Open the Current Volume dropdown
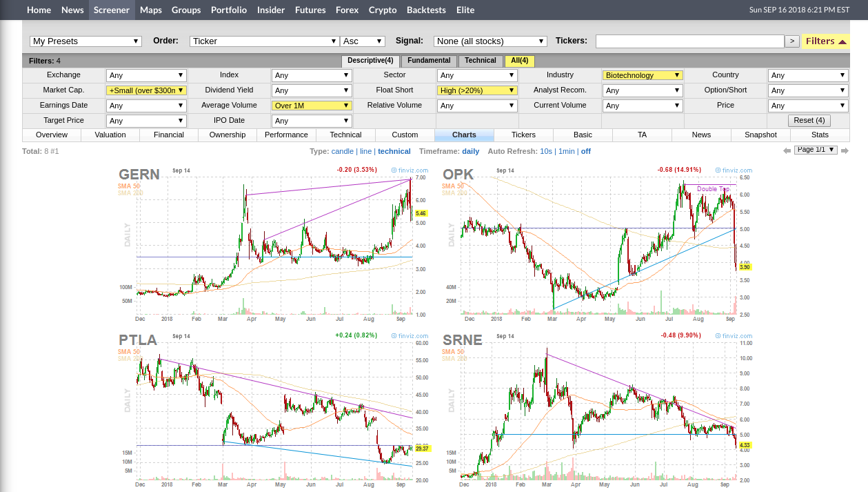This screenshot has height=492, width=868. [x=643, y=106]
